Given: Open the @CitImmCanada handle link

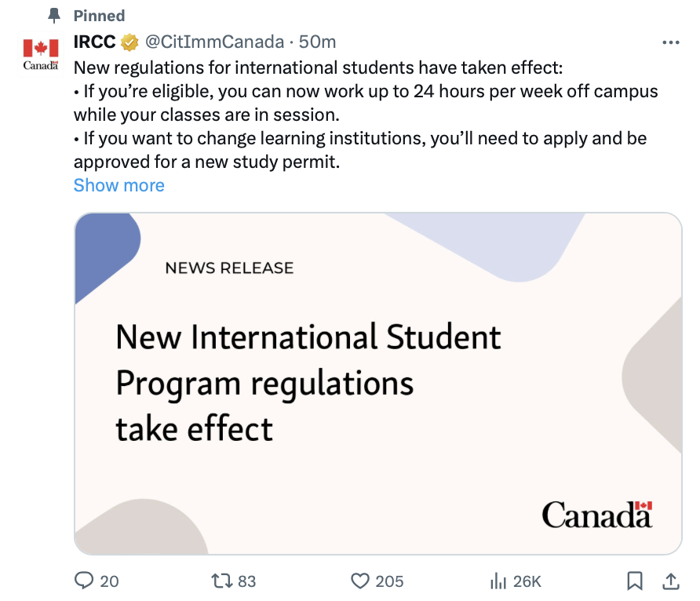Looking at the screenshot, I should pos(214,42).
